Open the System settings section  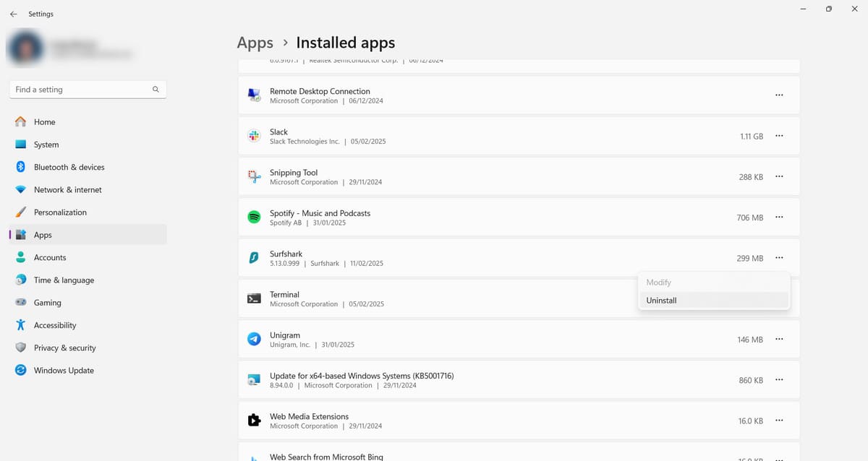(88, 145)
